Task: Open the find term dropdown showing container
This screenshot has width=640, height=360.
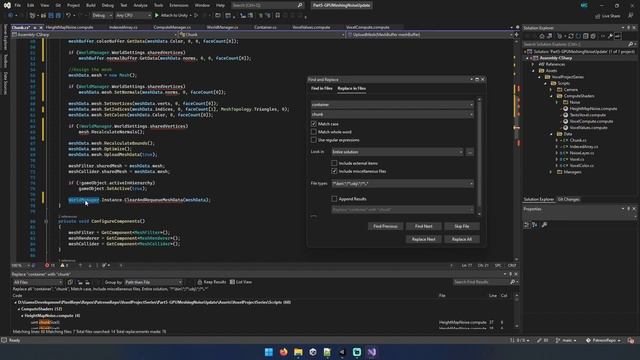Action: 471,105
